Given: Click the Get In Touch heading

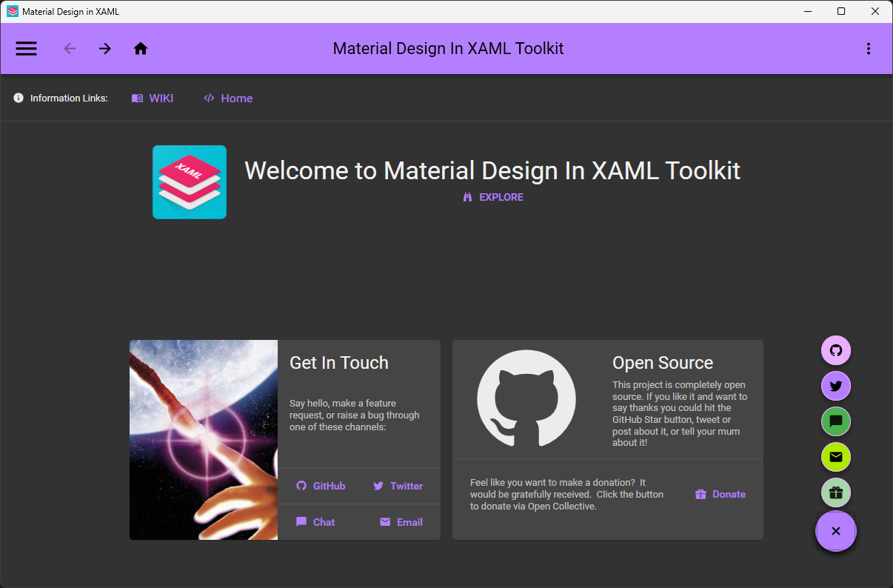Looking at the screenshot, I should (x=339, y=363).
